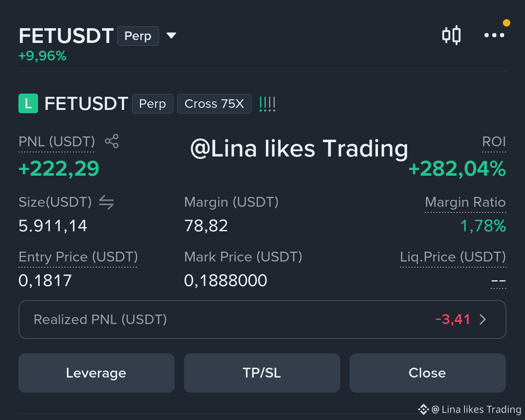
Task: Open the three-dot more options menu
Action: 494,35
